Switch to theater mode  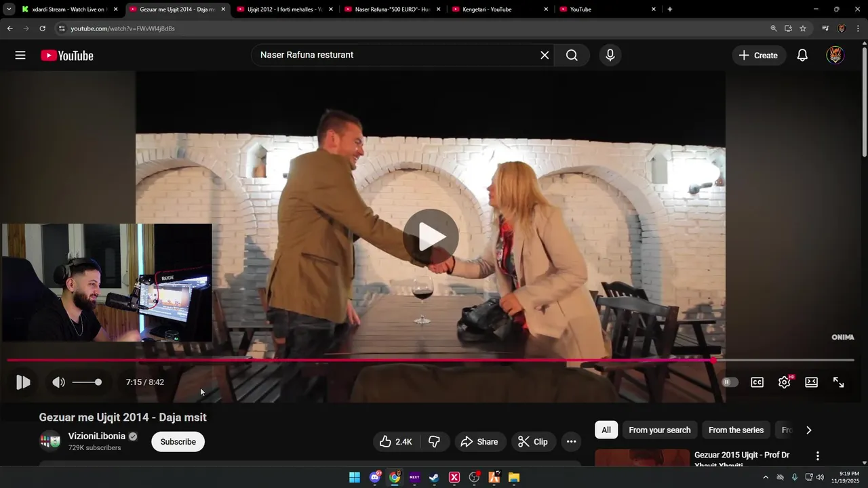[812, 382]
